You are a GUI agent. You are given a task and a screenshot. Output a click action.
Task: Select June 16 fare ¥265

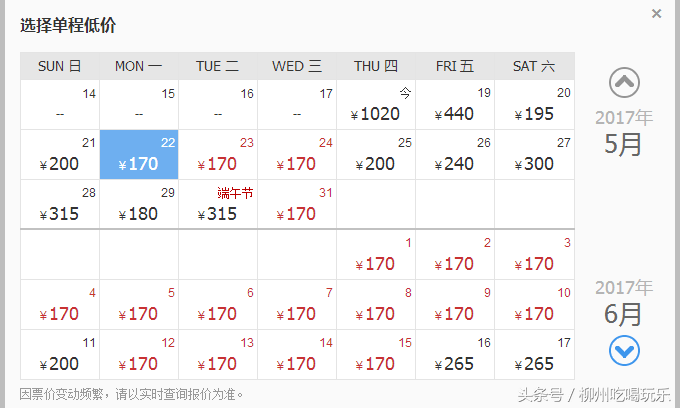[455, 355]
